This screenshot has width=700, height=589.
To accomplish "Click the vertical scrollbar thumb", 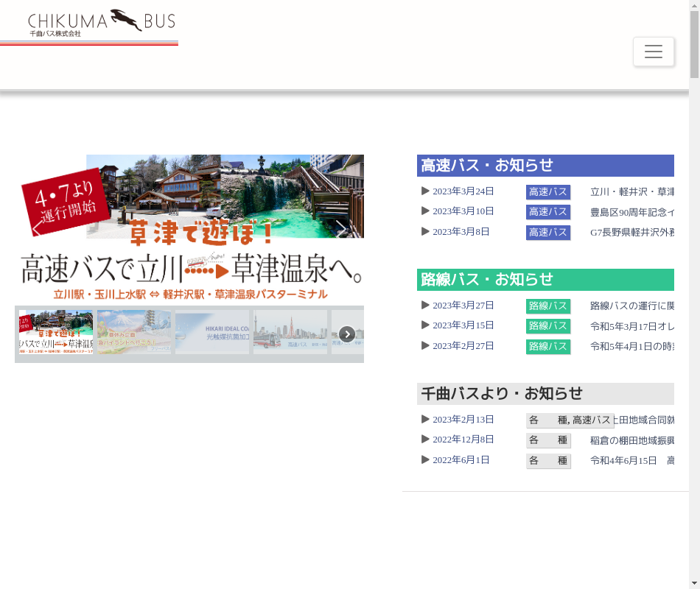I will coord(694,44).
